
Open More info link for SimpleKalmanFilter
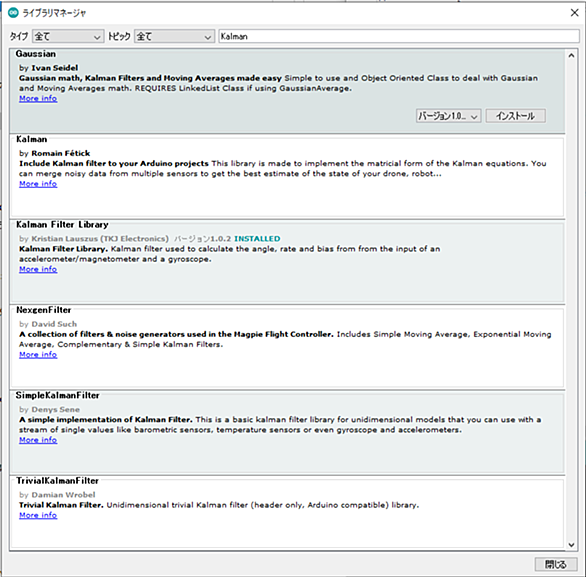[38, 440]
